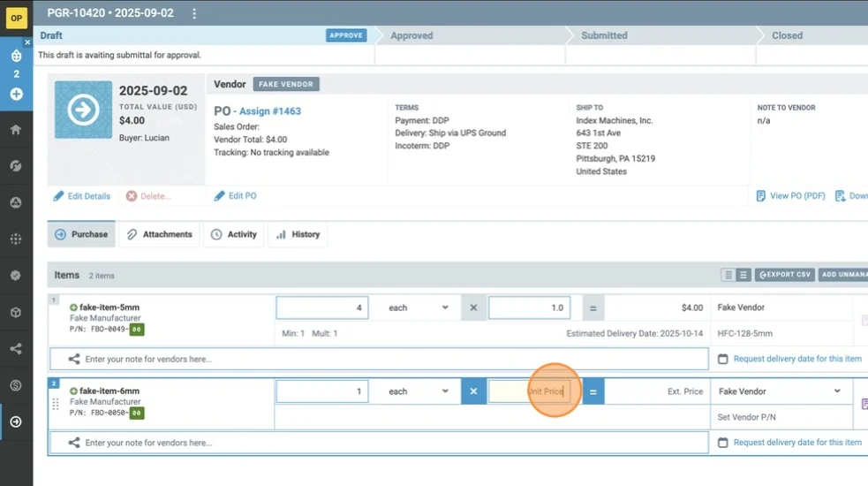This screenshot has width=868, height=486.
Task: Open the three-dot menu beside PGR-10420
Action: [x=194, y=13]
